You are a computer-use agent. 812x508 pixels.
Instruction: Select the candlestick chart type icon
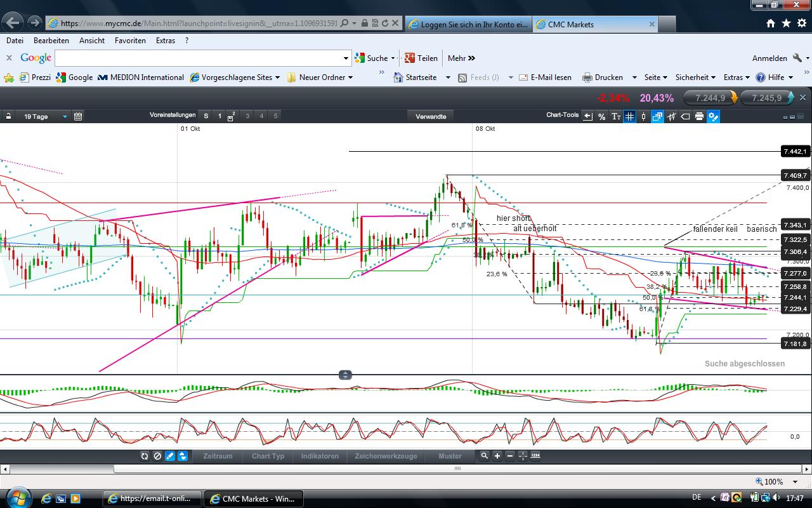click(643, 116)
